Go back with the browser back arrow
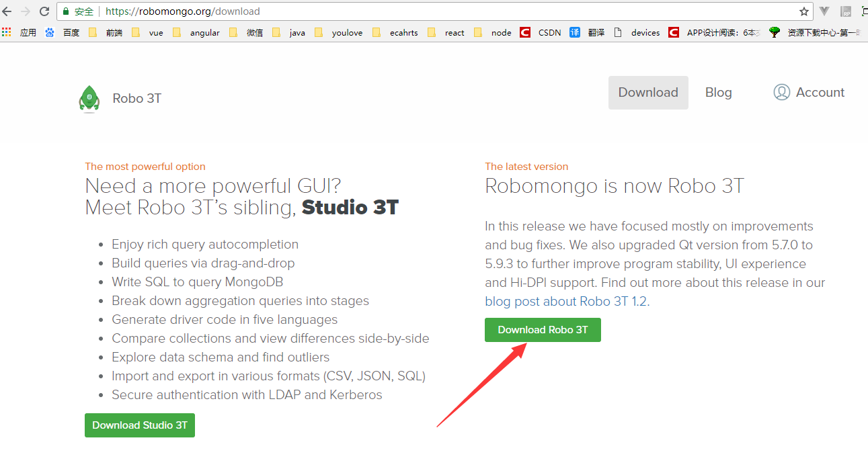868x469 pixels. click(7, 11)
